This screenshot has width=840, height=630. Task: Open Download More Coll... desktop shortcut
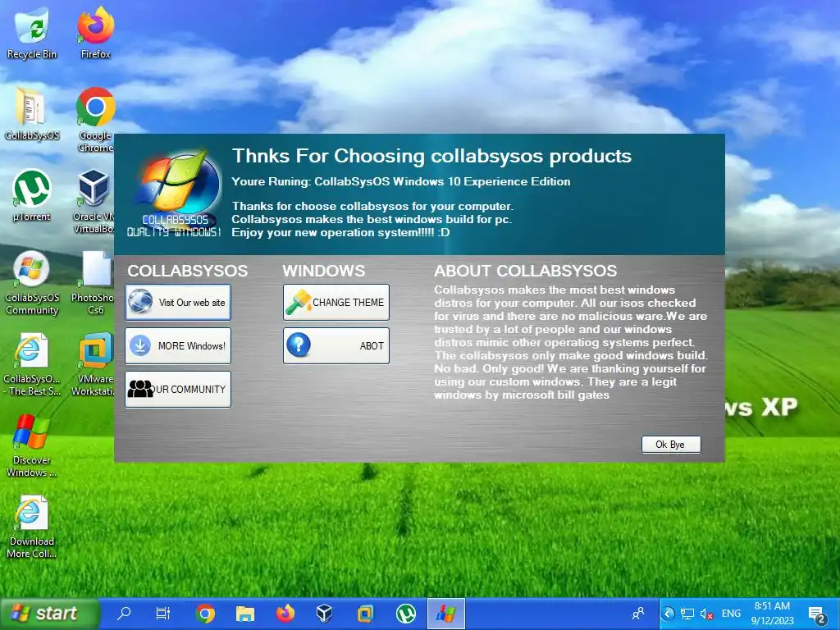point(32,527)
